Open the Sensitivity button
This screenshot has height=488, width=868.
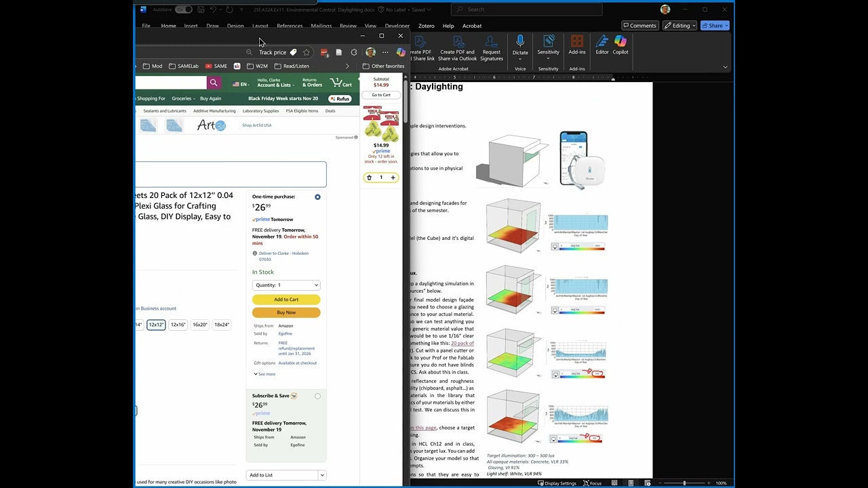pyautogui.click(x=549, y=46)
